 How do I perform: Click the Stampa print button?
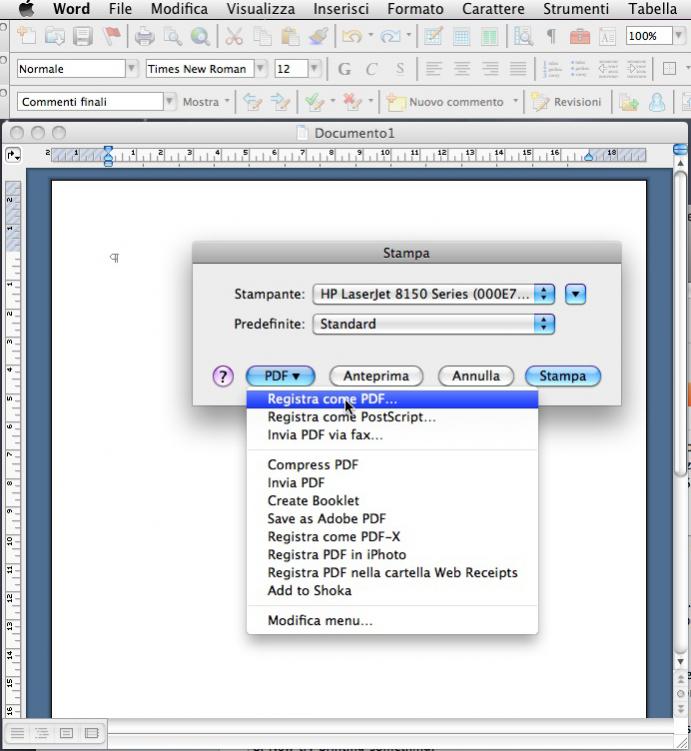[x=563, y=376]
